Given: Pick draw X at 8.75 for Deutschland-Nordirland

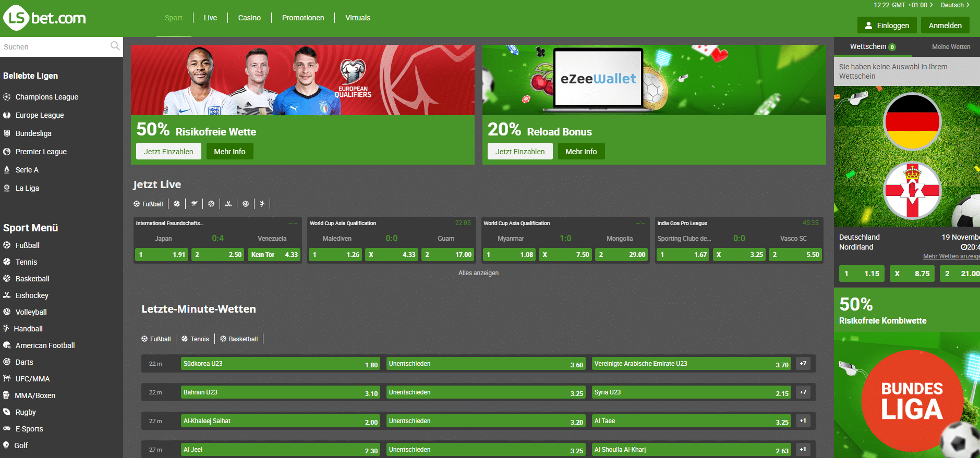Looking at the screenshot, I should 912,274.
